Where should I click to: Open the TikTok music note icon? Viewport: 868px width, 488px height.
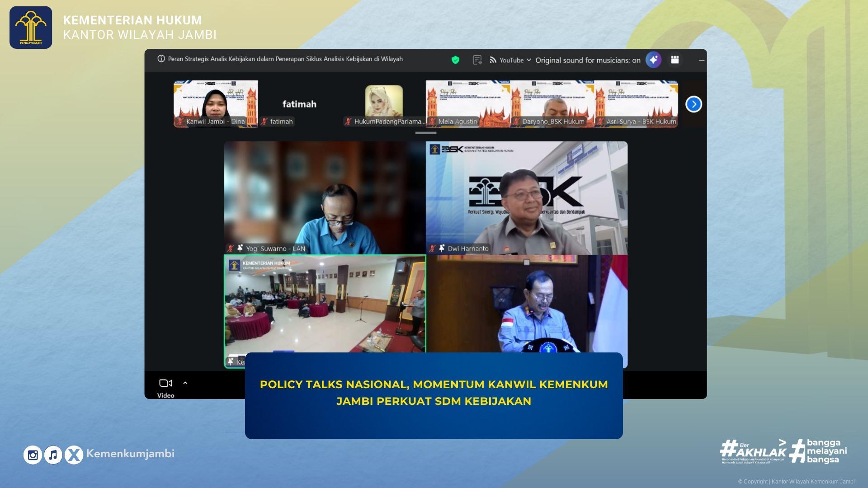[x=53, y=455]
